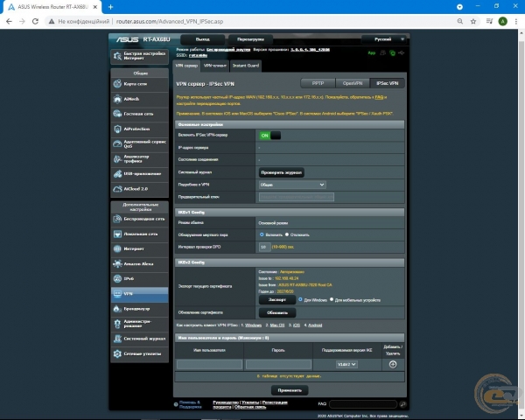Click the Logout (Выход) button
Viewport: 525px width, 420px height.
(x=203, y=39)
